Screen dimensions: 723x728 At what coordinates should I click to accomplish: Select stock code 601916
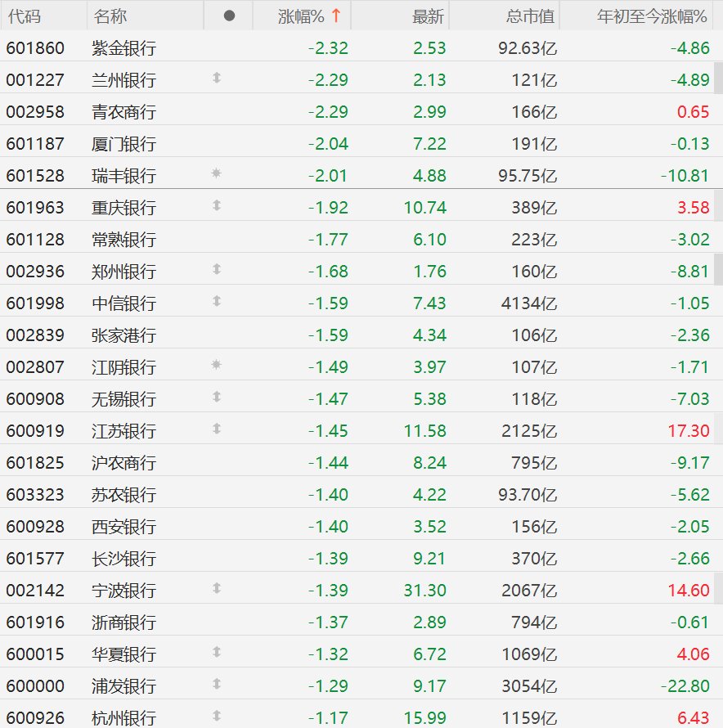tap(35, 622)
